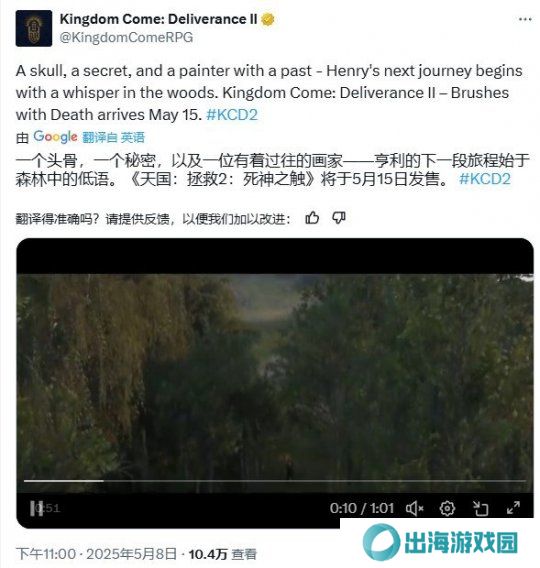Click the #KCD2 hashtag in English text
Image resolution: width=540 pixels, height=568 pixels.
tap(232, 115)
